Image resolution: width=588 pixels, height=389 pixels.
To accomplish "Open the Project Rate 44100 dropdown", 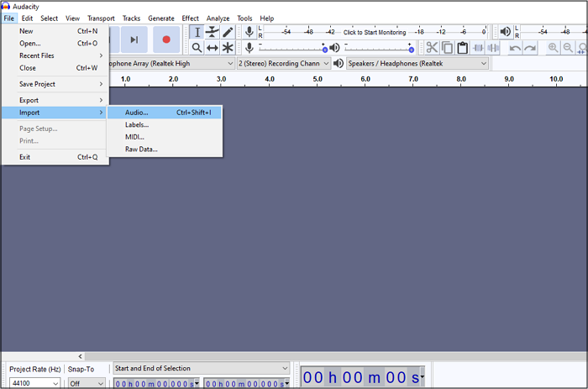I will pyautogui.click(x=34, y=383).
